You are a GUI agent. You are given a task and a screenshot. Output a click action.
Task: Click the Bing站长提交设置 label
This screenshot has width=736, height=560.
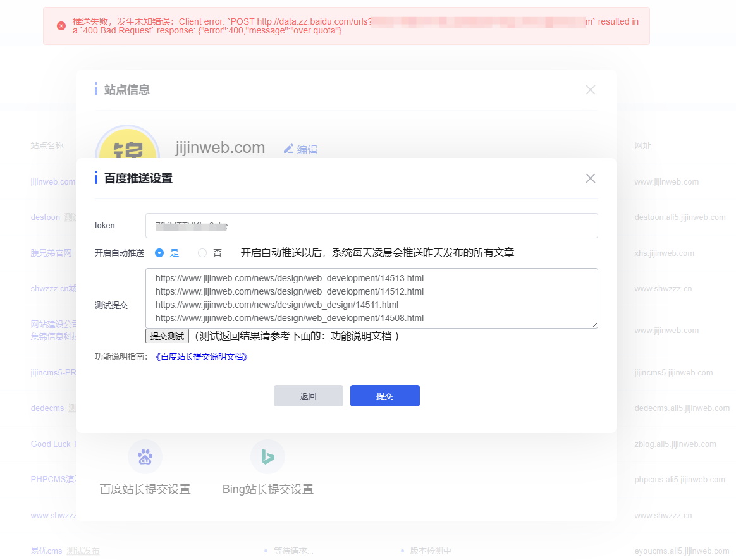click(268, 489)
